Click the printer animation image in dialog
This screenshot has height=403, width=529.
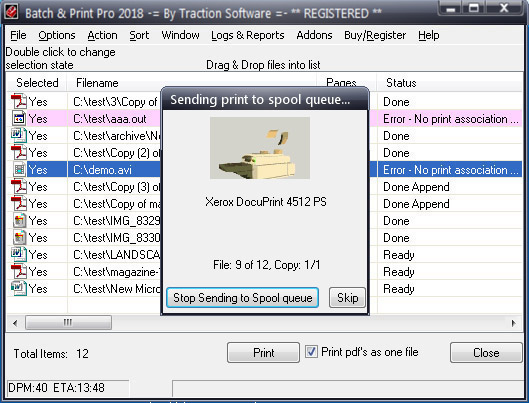point(260,148)
